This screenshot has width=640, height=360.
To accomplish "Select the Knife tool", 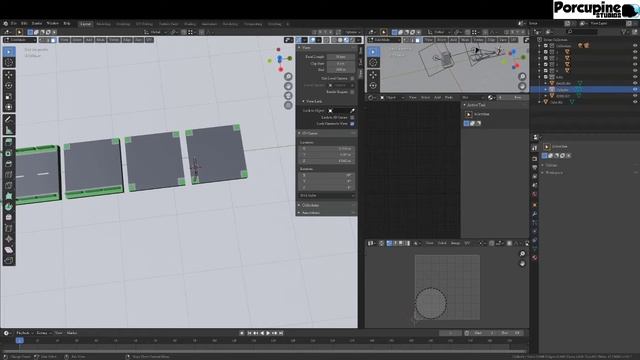I will (x=9, y=185).
